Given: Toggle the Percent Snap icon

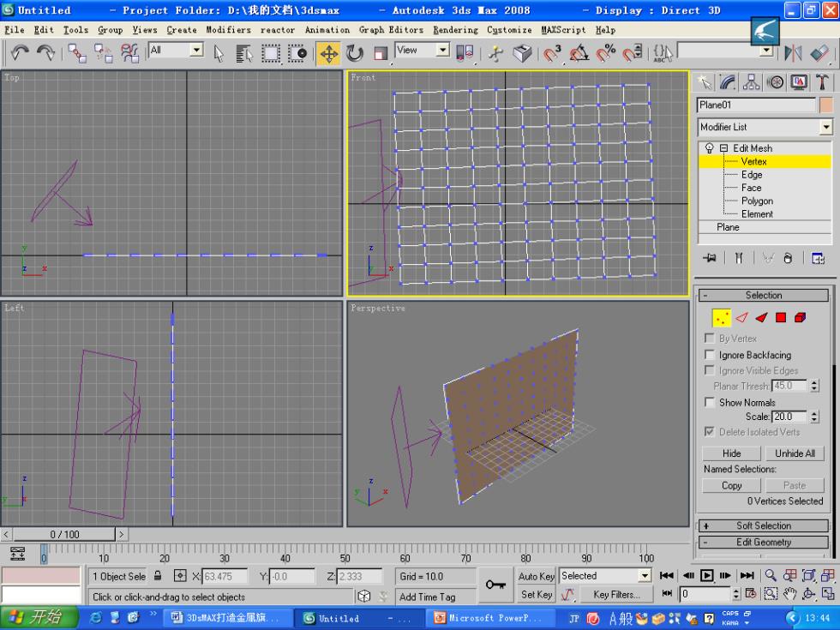Looking at the screenshot, I should [606, 52].
